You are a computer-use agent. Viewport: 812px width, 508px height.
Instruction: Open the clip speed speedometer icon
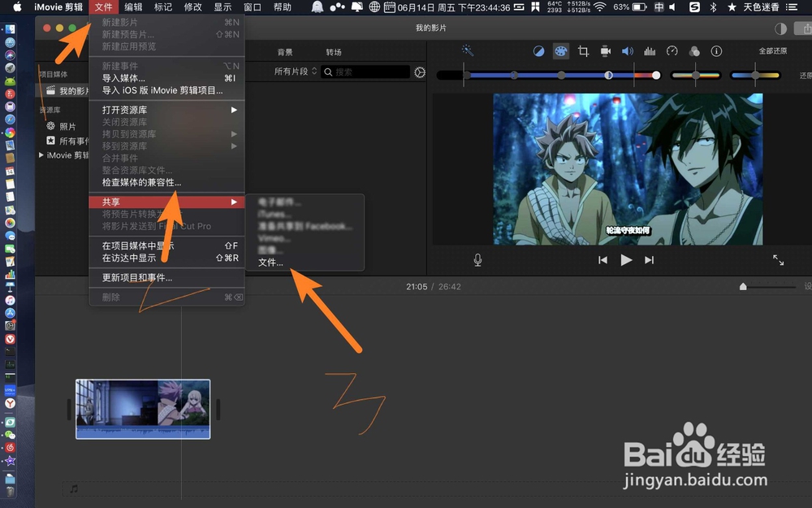point(671,51)
